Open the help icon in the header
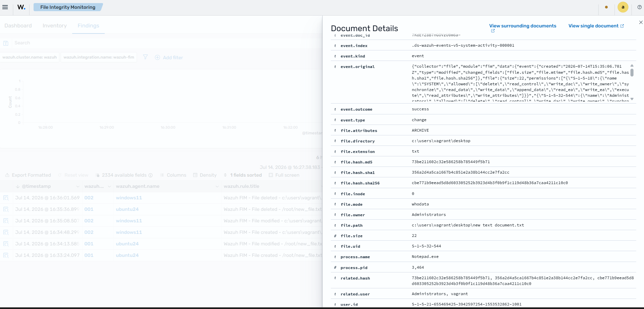The height and width of the screenshot is (309, 644). click(640, 7)
